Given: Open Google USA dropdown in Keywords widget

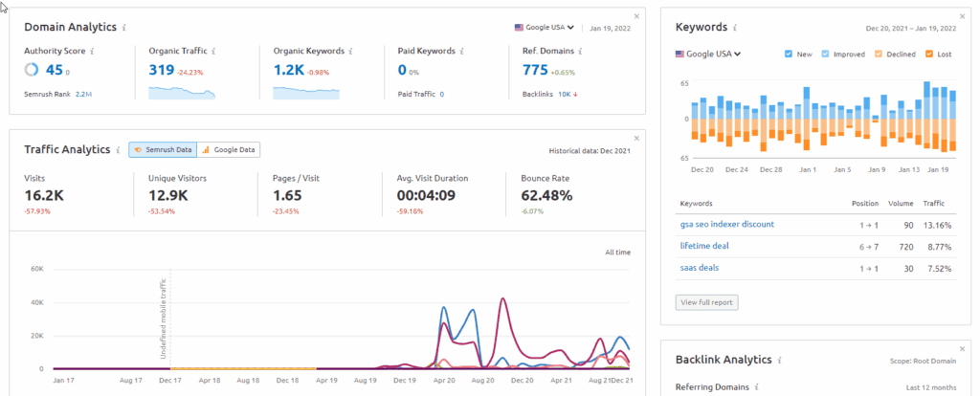Looking at the screenshot, I should (x=708, y=55).
